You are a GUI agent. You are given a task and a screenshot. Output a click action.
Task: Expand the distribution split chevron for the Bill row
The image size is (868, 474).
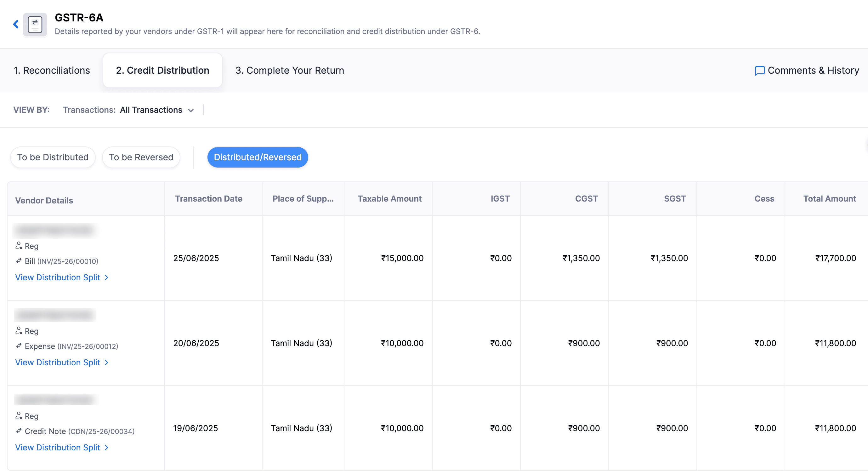[x=106, y=277]
